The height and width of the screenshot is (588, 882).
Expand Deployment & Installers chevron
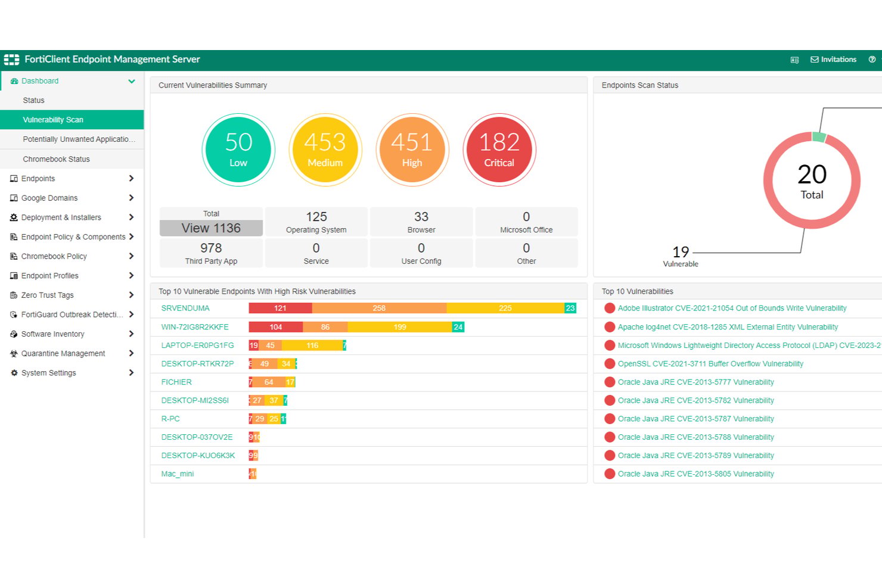coord(131,217)
